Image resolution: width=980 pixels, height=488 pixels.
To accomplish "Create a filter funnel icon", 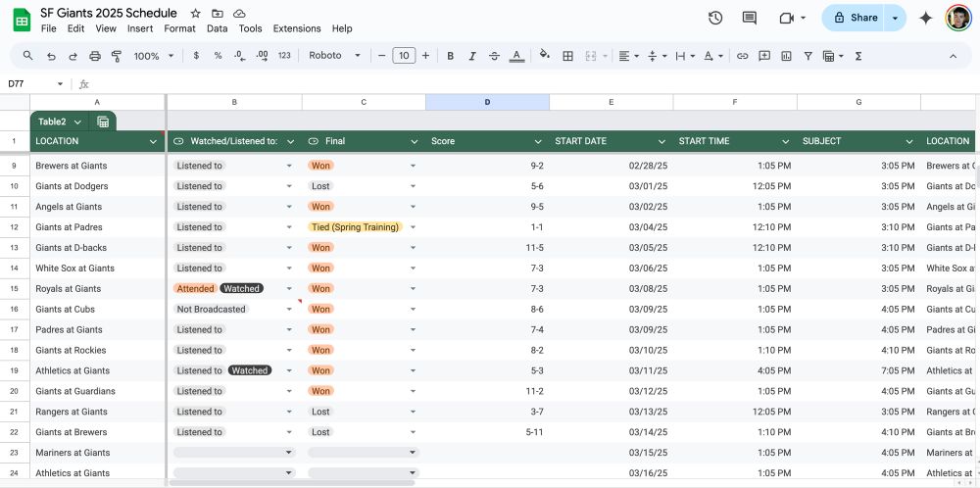I will (x=808, y=56).
